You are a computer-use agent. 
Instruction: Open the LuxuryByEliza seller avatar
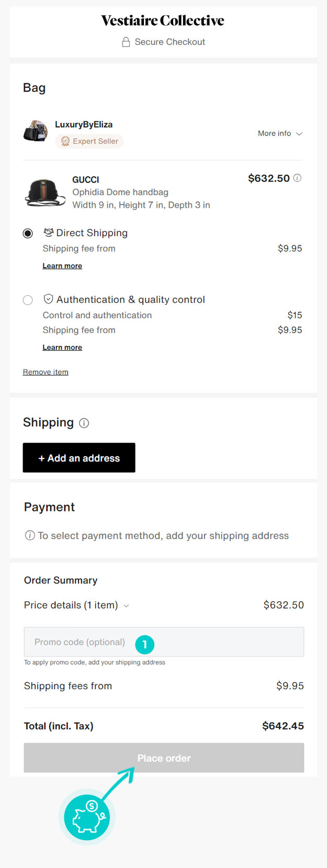coord(36,131)
